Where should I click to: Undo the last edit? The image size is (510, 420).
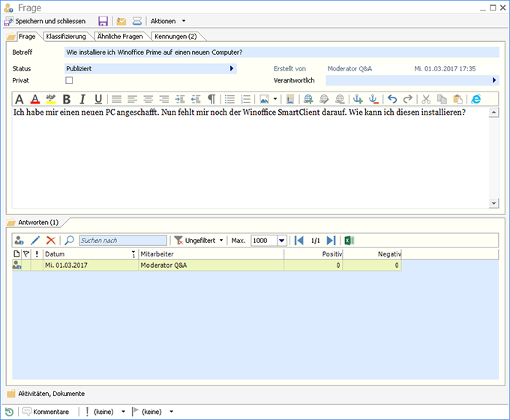click(392, 99)
